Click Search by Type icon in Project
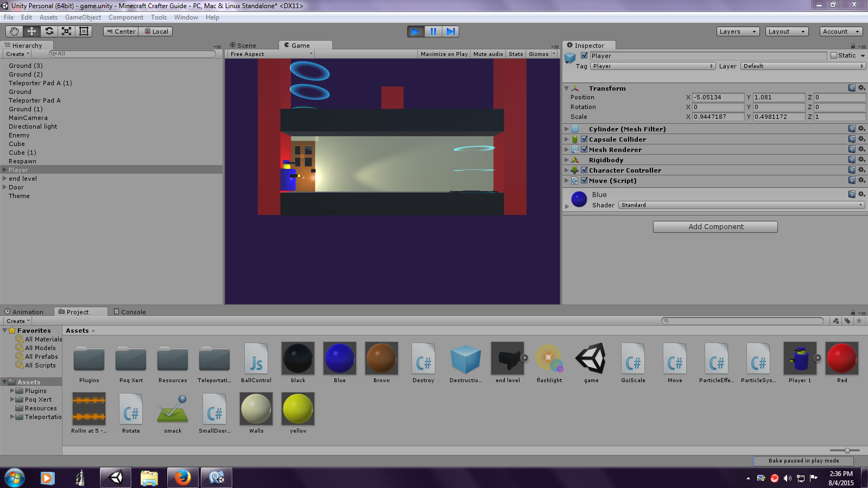 836,321
